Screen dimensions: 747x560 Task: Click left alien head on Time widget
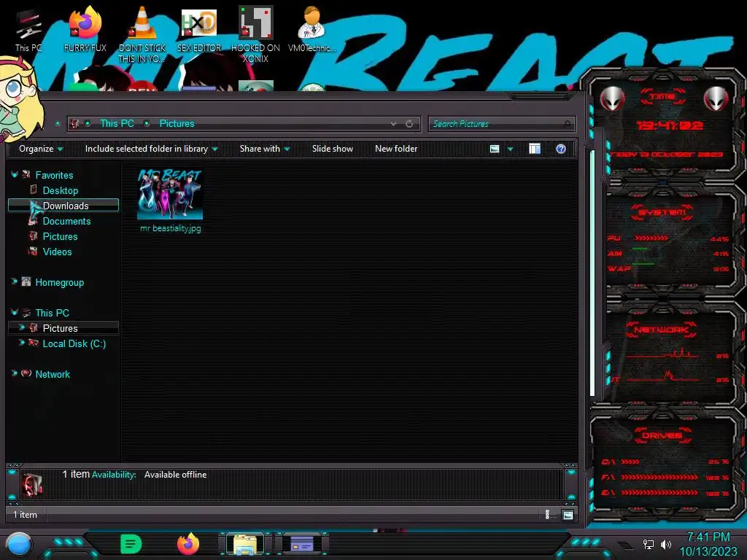coord(612,99)
